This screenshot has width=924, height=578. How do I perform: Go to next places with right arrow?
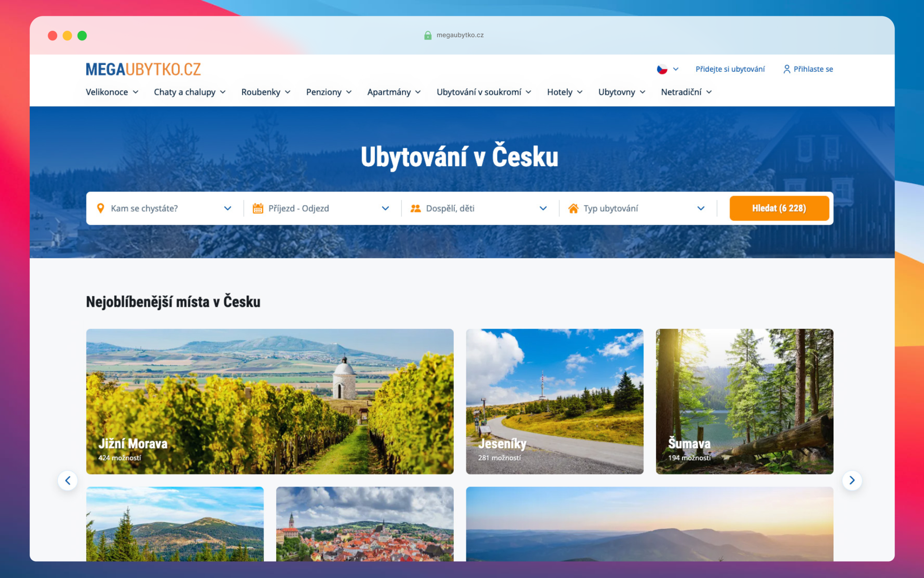tap(851, 480)
